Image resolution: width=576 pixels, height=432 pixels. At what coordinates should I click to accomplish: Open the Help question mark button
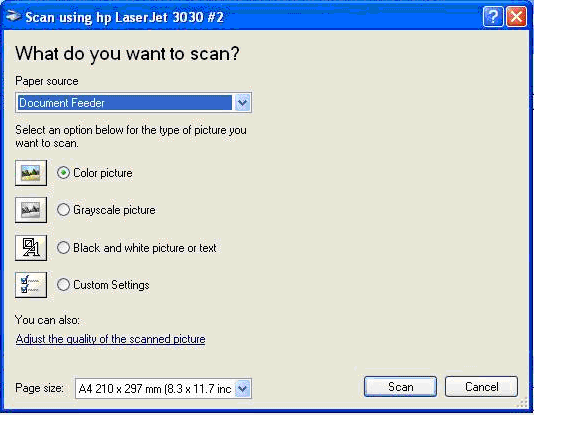(x=493, y=17)
